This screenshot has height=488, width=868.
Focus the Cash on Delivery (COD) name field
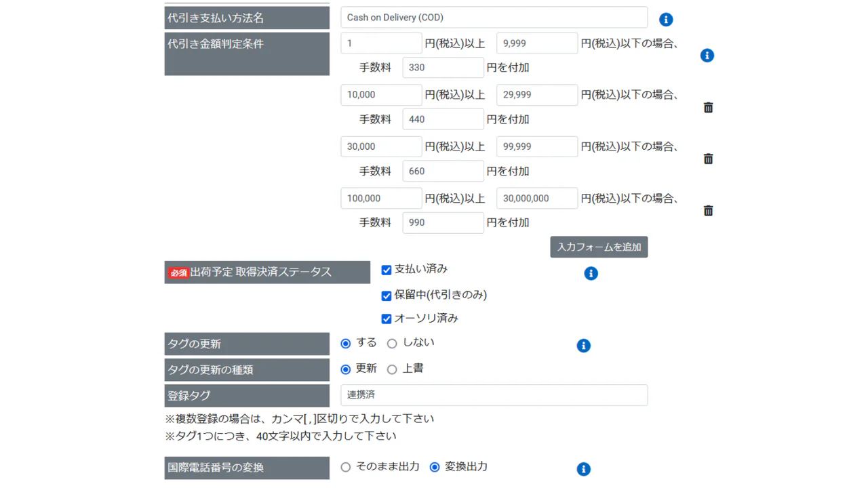point(494,18)
